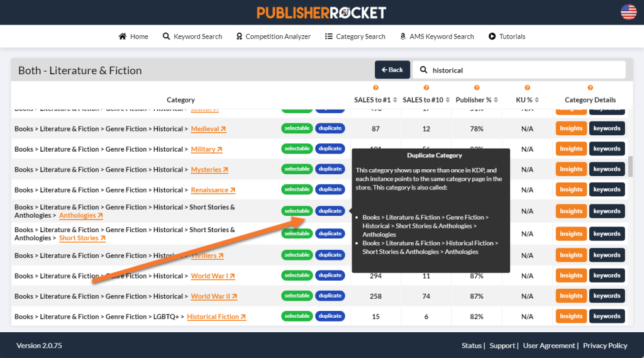Click the help icon above Category Details
Viewport: 644px width, 358px height.
click(x=590, y=88)
